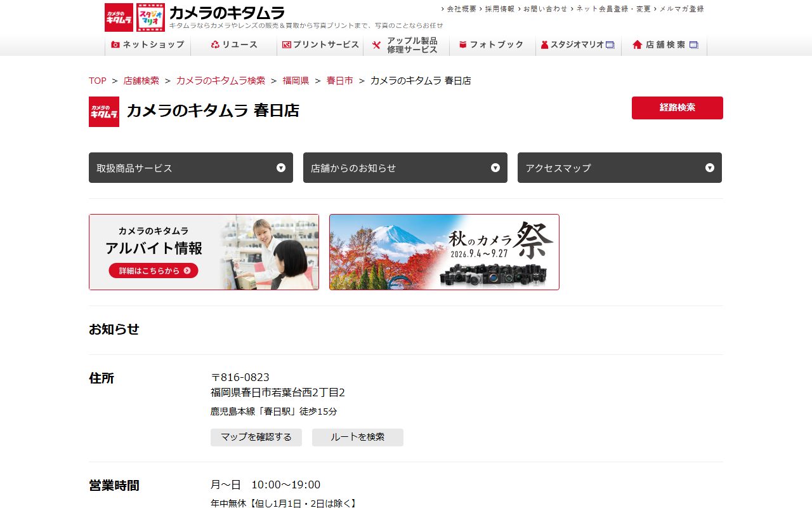Click the ルートを検索 button
This screenshot has height=508, width=812.
[358, 438]
